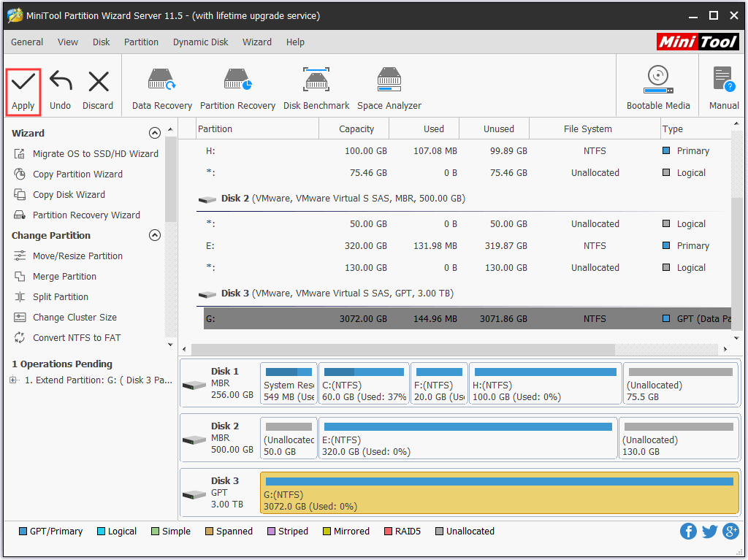Undo the last operation
The image size is (748, 560).
pos(60,91)
